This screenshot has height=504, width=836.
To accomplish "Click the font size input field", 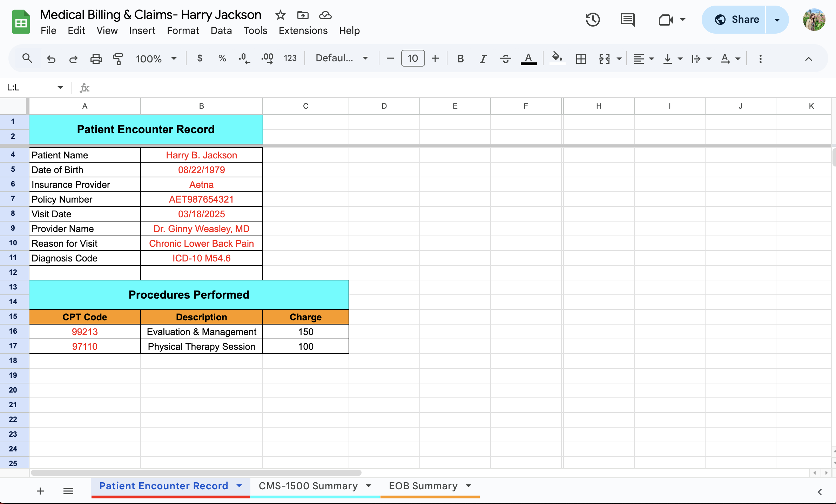I will pyautogui.click(x=413, y=58).
